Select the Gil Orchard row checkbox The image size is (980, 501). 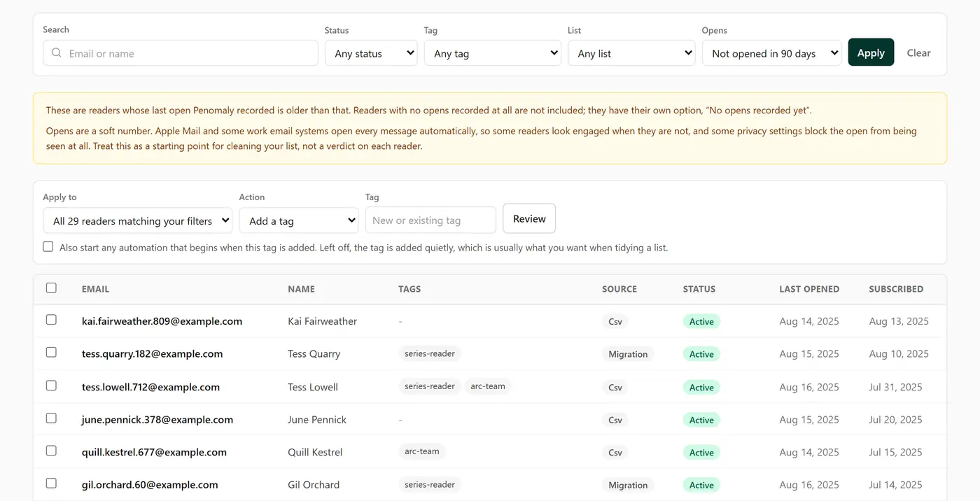51,484
